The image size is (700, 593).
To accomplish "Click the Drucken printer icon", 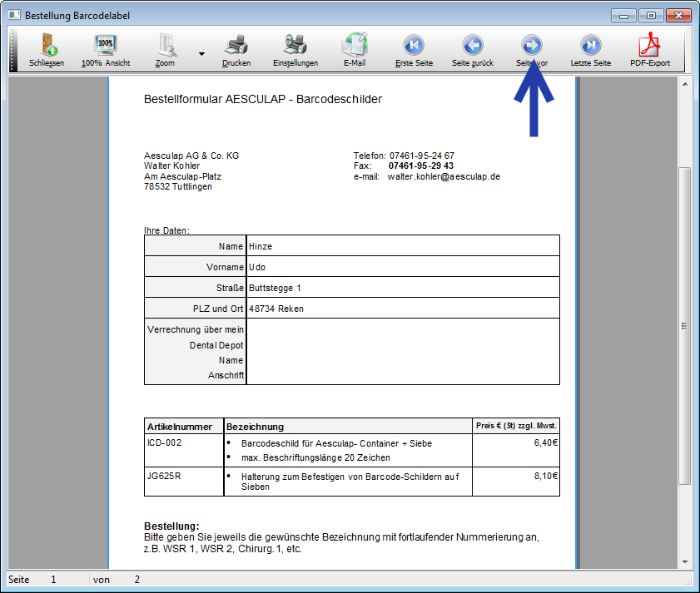I will pos(236,45).
